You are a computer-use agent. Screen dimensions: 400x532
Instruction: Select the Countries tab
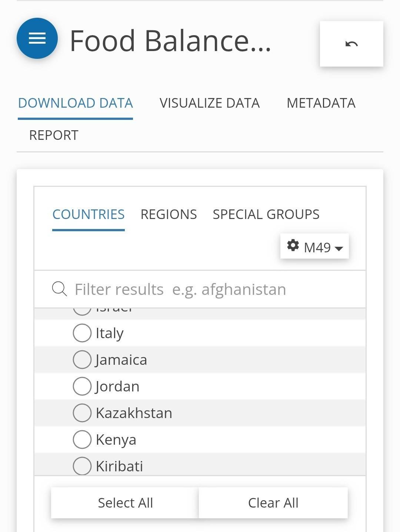point(89,214)
